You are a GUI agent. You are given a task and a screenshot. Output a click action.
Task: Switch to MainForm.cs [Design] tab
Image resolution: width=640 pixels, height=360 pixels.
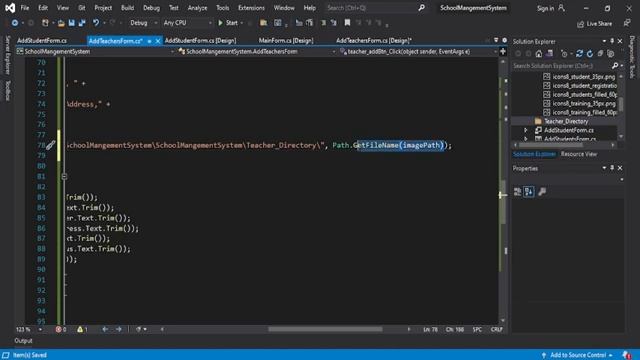tap(286, 40)
